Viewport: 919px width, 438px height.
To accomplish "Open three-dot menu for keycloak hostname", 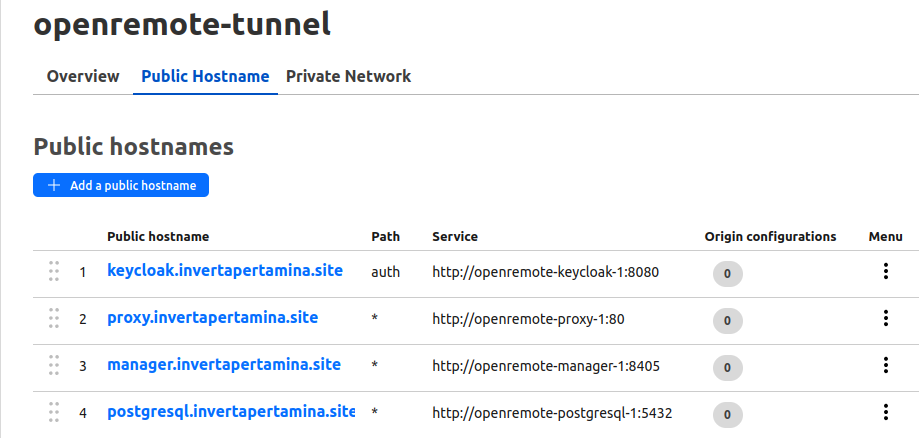I will [x=885, y=271].
